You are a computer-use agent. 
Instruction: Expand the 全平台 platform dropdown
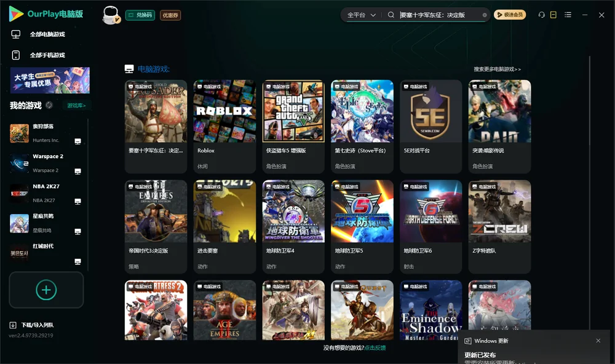pyautogui.click(x=362, y=15)
